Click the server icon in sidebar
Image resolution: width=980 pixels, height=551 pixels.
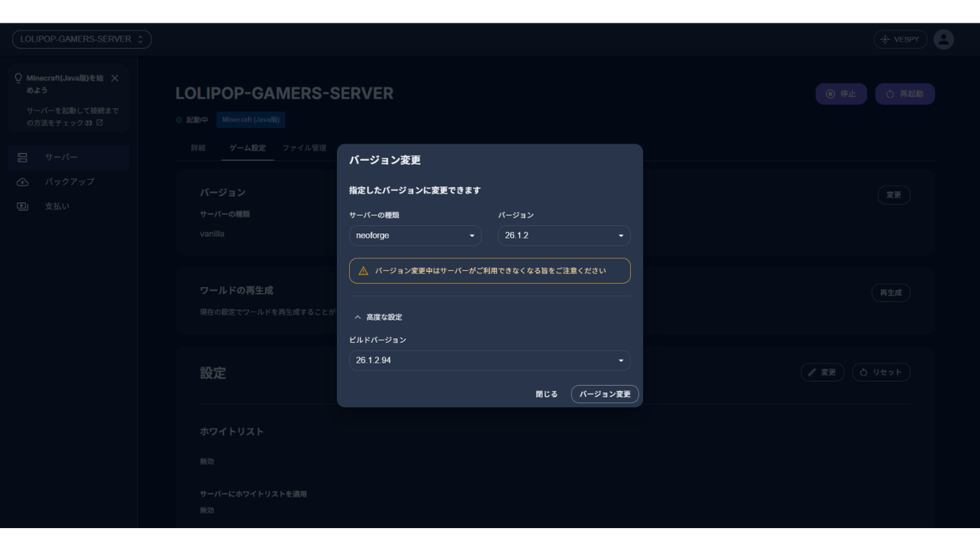point(22,157)
